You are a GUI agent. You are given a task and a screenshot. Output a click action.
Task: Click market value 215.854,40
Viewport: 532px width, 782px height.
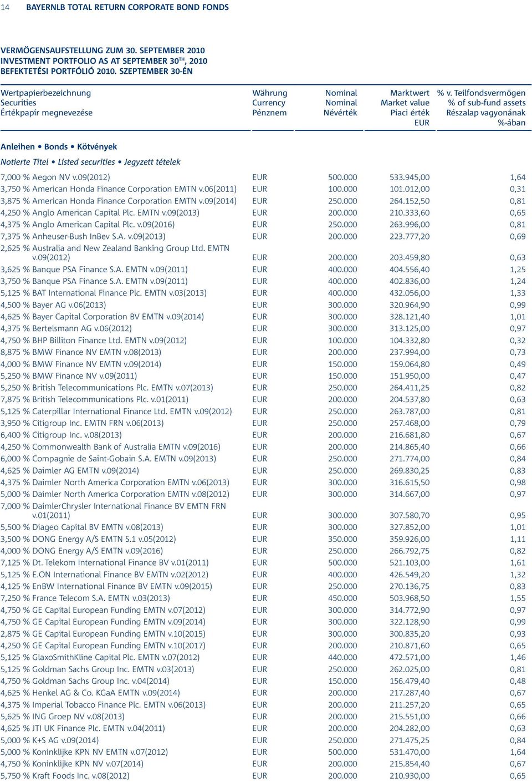coord(410,764)
